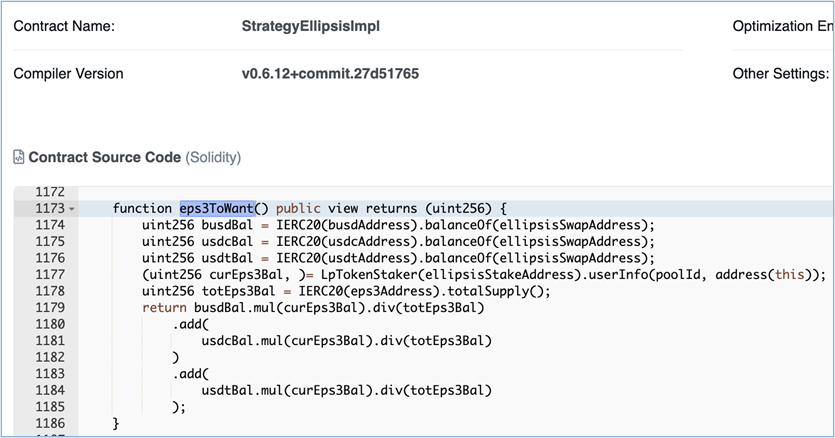Click line number 1186 in gutter
Image resolution: width=835 pixels, height=438 pixels.
[48, 423]
